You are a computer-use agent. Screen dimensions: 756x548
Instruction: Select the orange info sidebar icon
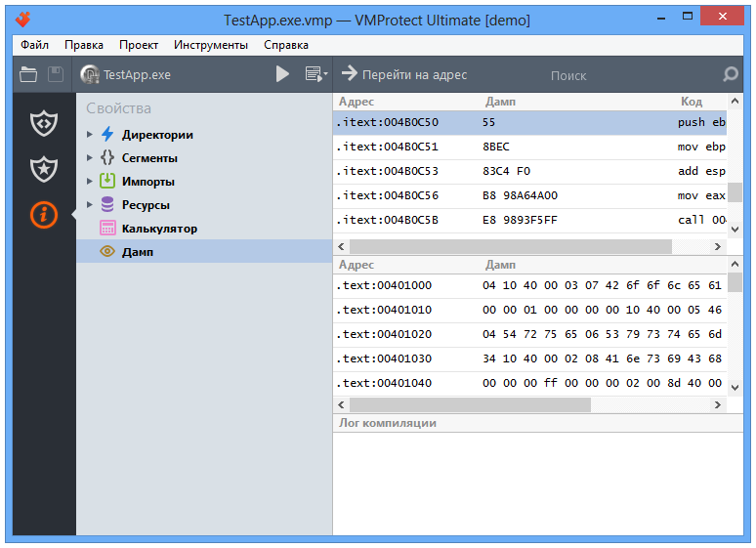click(44, 215)
